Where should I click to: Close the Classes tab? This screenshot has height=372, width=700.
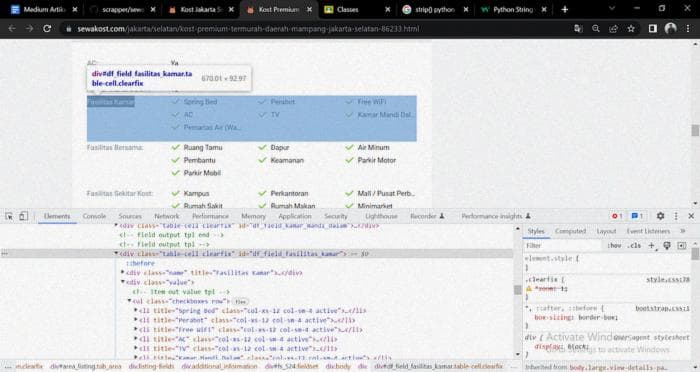pos(388,9)
